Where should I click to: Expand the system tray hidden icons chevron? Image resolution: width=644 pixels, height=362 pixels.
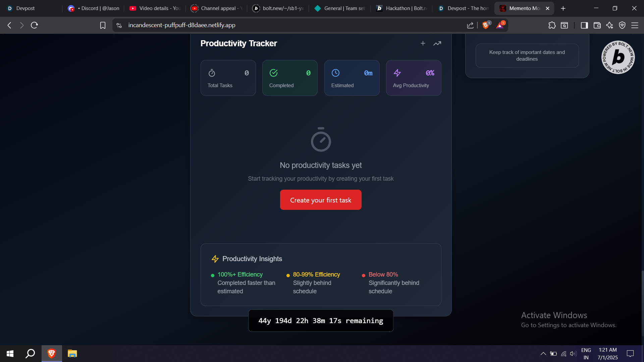(x=543, y=354)
